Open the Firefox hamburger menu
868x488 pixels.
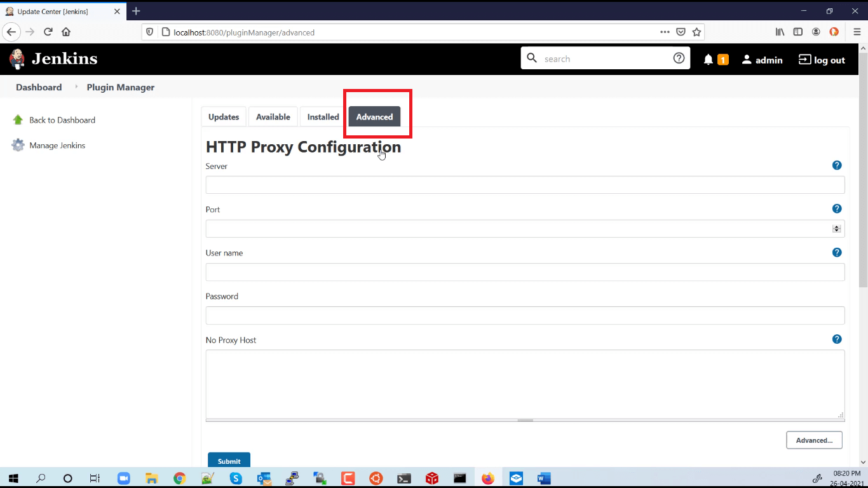click(856, 32)
